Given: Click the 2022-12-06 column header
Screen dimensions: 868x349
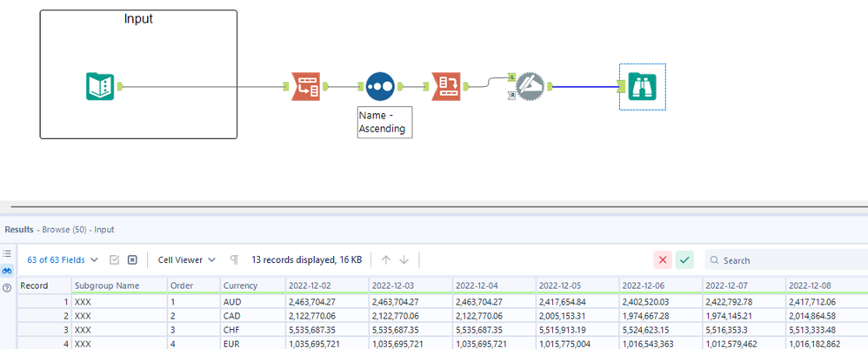Looking at the screenshot, I should click(x=661, y=285).
